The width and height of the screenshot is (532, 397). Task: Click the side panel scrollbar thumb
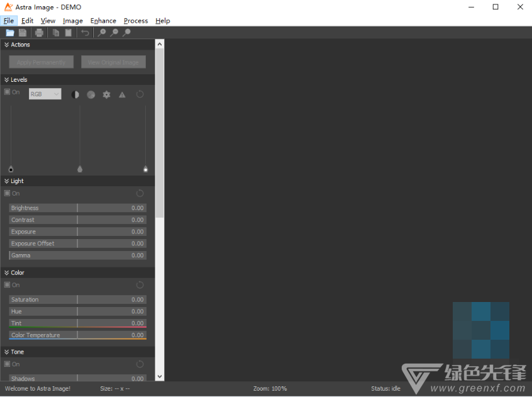[160, 133]
